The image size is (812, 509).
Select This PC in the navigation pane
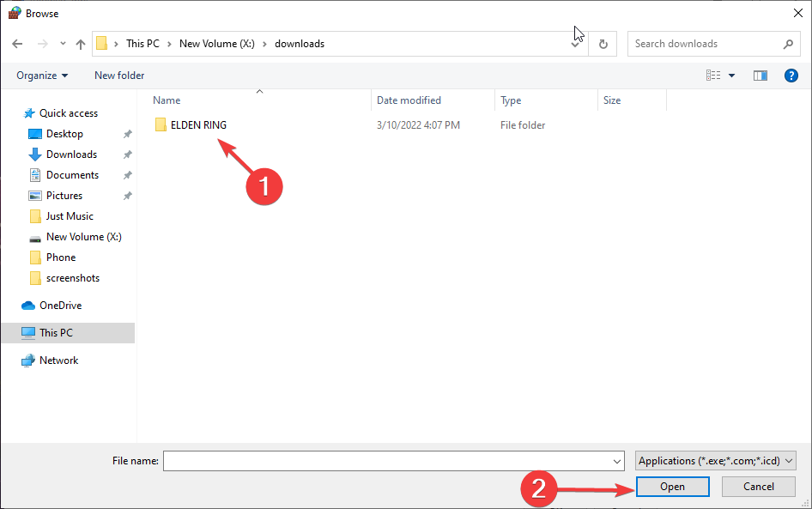click(x=56, y=333)
